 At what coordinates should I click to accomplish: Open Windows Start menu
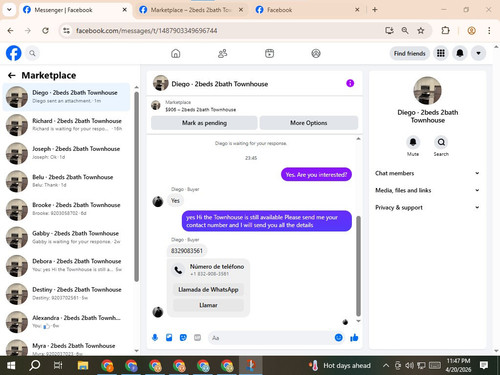(x=11, y=366)
